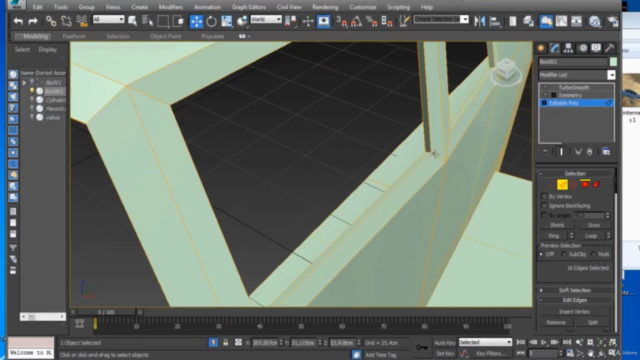This screenshot has width=640, height=360.
Task: Click the object color swatch beside name
Action: click(x=613, y=62)
